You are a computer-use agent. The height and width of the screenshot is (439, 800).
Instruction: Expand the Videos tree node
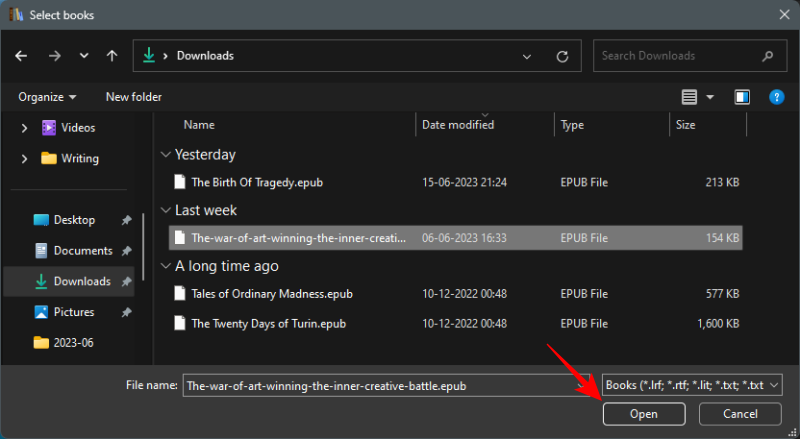coord(24,127)
